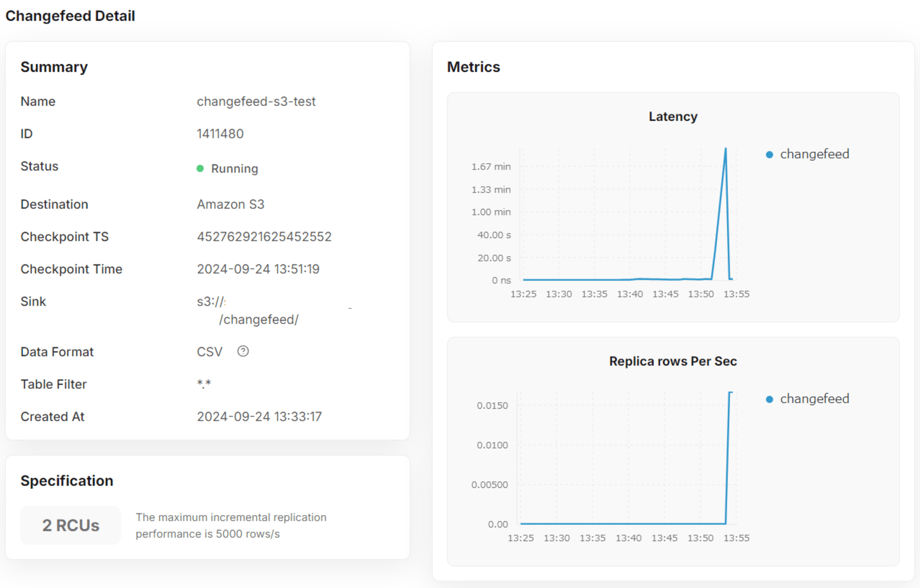Select the Running status text
The height and width of the screenshot is (588, 920).
(235, 169)
